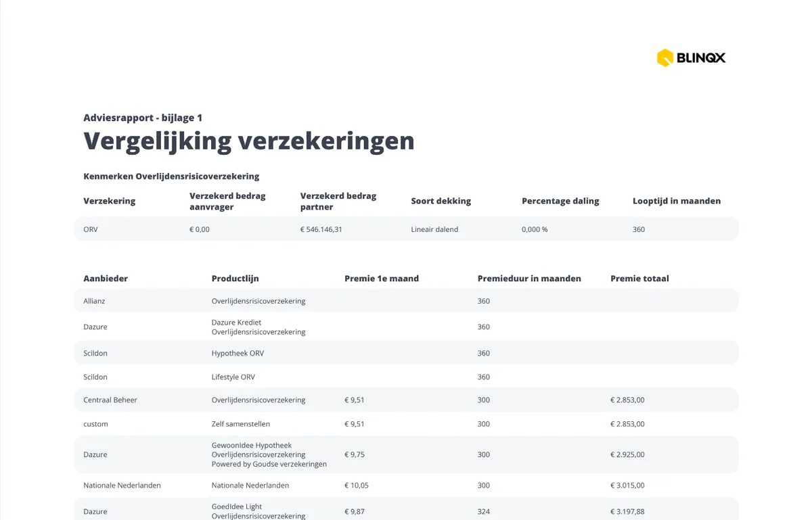
Task: Click the 'Soort dekking' column header
Action: point(441,201)
